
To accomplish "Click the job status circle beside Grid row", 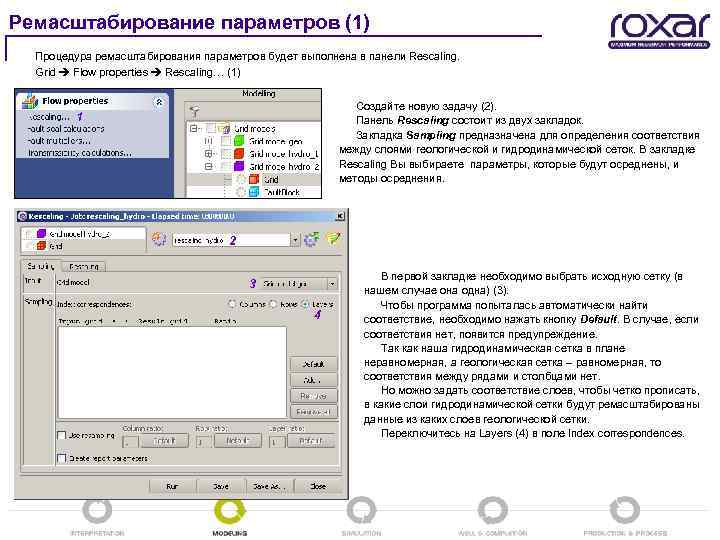I will [x=241, y=180].
